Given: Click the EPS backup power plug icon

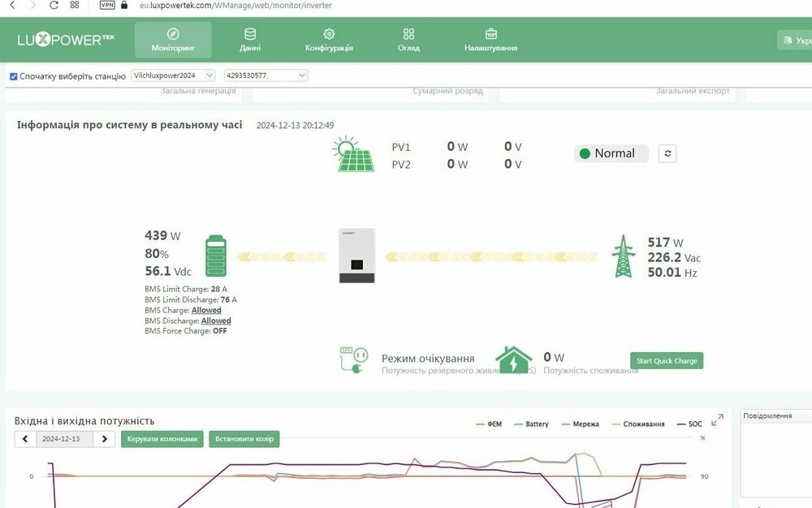Looking at the screenshot, I should (x=354, y=360).
